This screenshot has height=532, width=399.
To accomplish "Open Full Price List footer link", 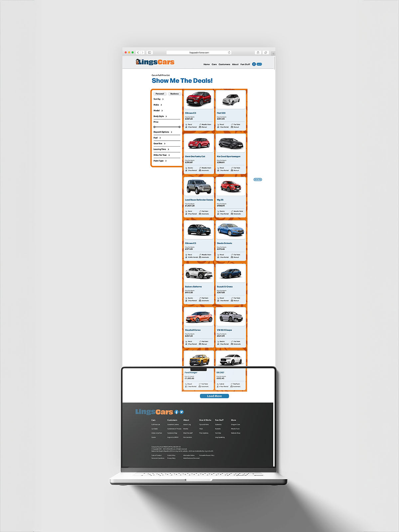I will tap(156, 425).
